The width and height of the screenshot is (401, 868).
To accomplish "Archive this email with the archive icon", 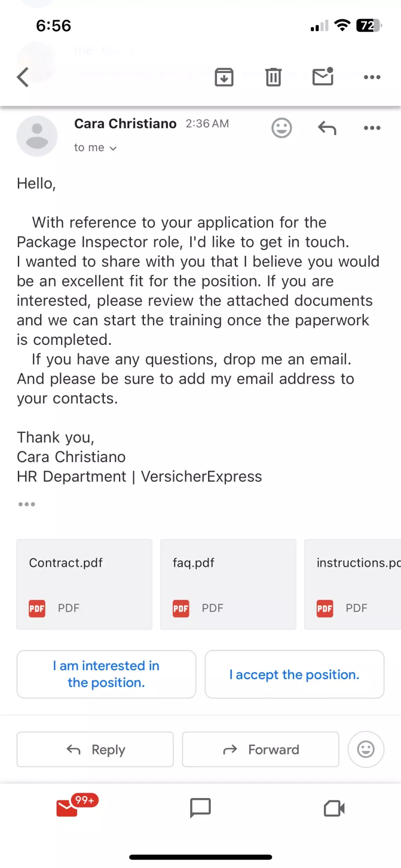I will [224, 77].
